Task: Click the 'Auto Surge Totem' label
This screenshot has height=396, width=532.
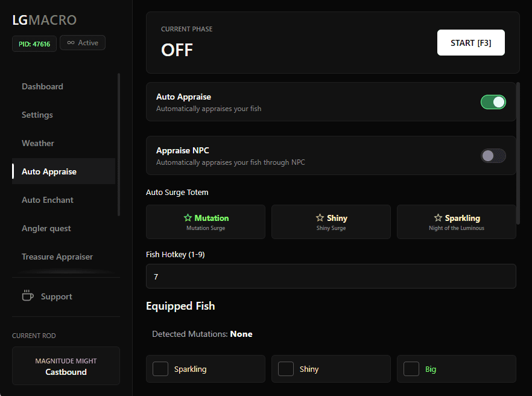Action: (177, 192)
